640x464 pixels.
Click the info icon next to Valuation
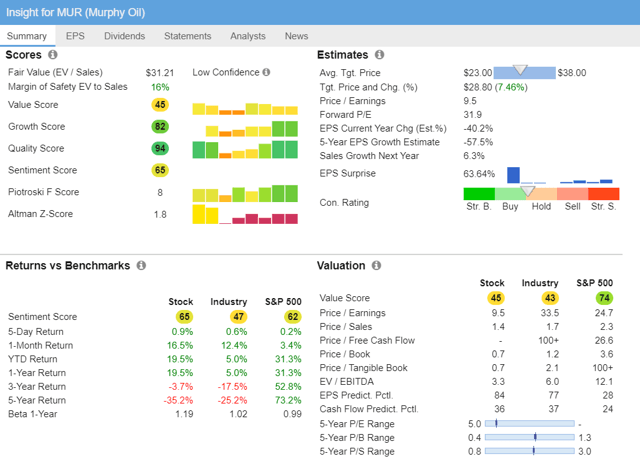376,265
